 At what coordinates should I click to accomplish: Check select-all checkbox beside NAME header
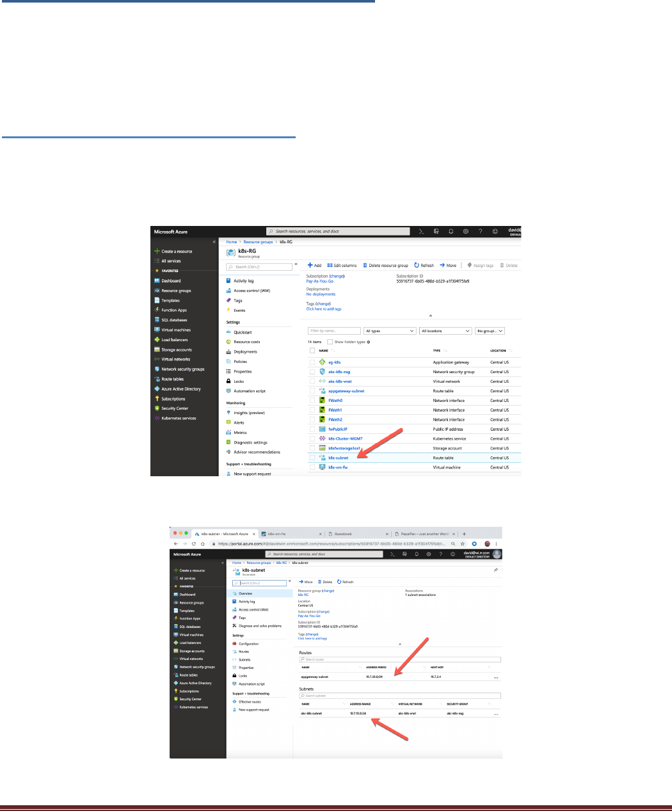click(x=312, y=351)
